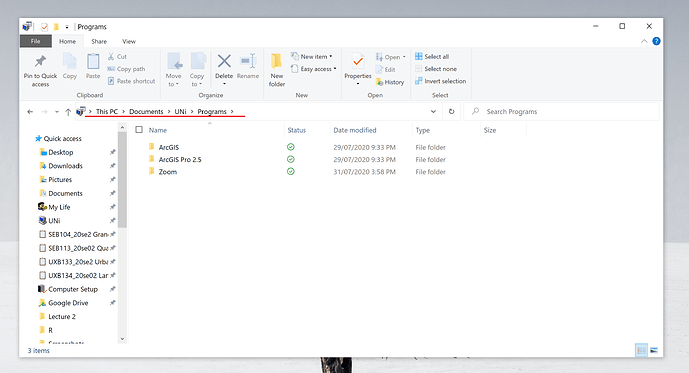Image resolution: width=689 pixels, height=373 pixels.
Task: Open Downloads in navigation pane
Action: pos(65,166)
